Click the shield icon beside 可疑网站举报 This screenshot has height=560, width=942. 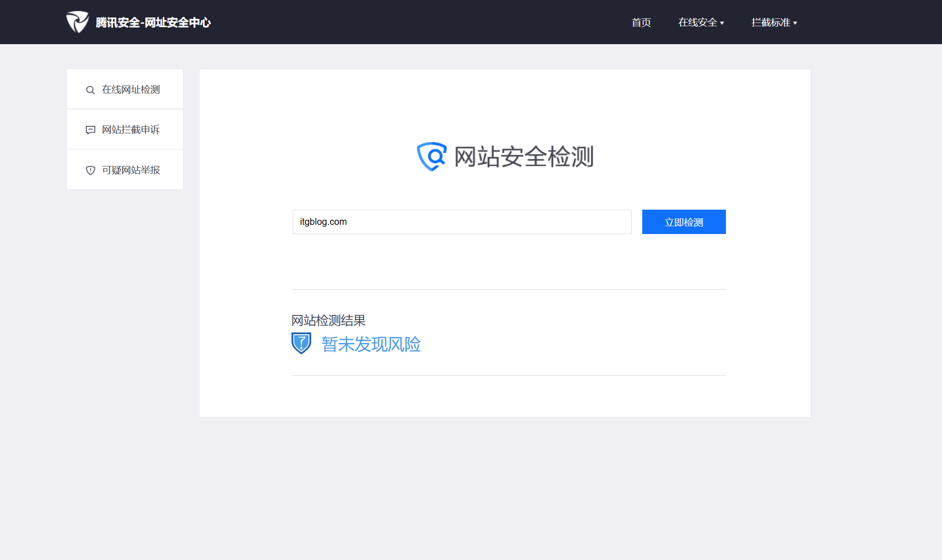click(91, 171)
